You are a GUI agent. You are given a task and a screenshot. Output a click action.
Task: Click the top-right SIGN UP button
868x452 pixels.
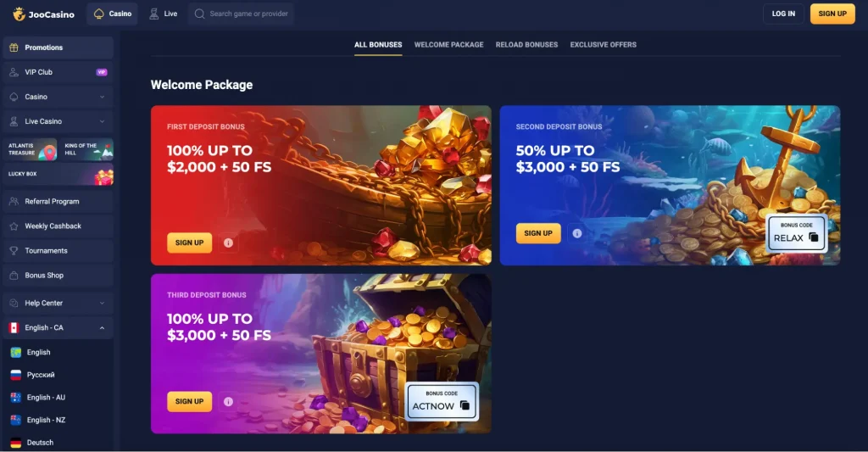832,14
